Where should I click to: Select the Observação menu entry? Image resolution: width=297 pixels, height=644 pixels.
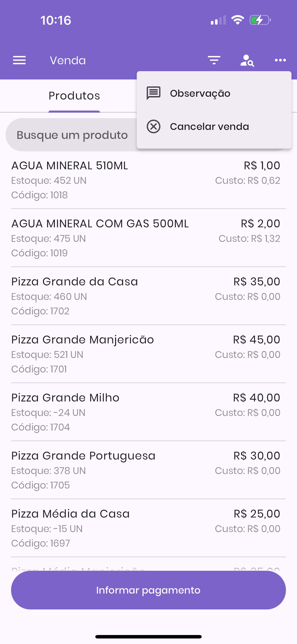200,93
